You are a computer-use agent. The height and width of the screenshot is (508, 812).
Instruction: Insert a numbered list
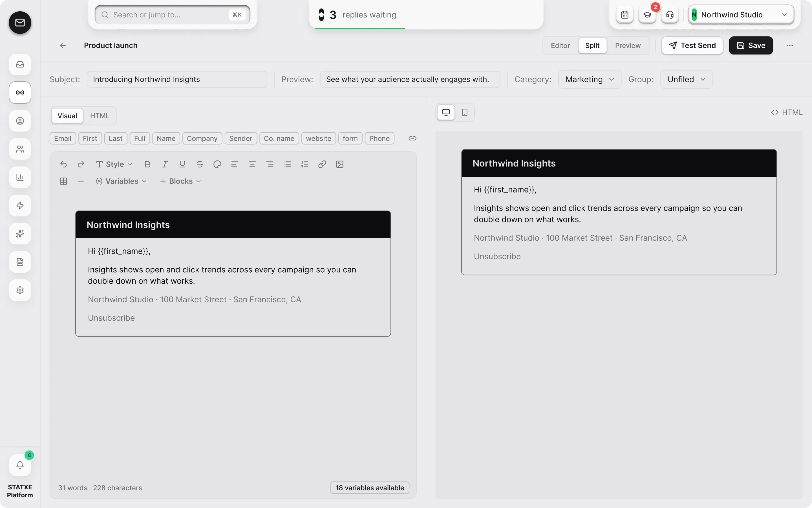(x=305, y=164)
